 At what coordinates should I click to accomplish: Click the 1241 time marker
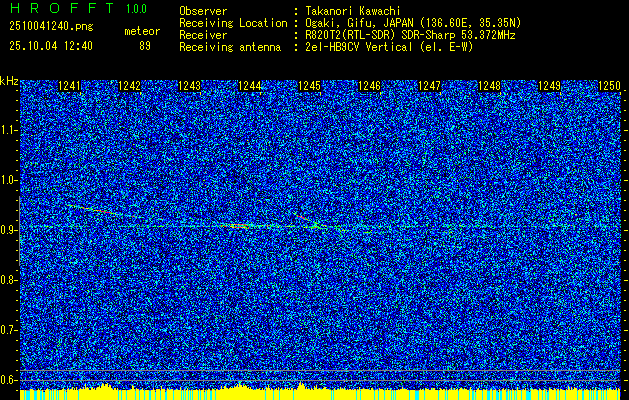click(x=69, y=86)
